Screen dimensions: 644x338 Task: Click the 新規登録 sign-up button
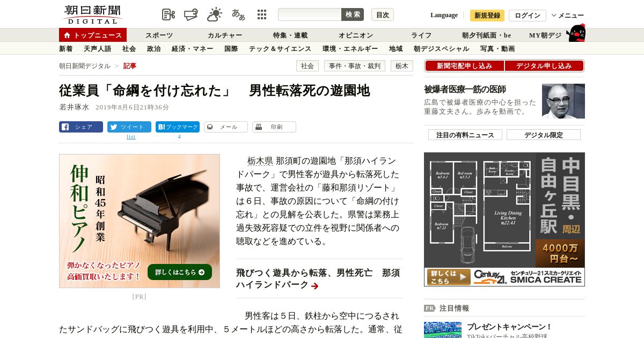(x=487, y=16)
